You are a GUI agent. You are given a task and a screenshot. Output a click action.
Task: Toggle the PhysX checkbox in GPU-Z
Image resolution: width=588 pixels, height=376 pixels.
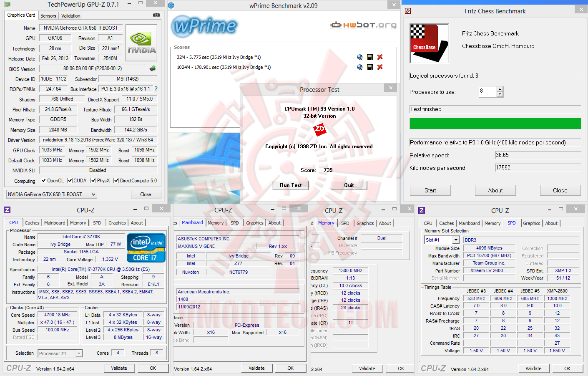coord(93,181)
